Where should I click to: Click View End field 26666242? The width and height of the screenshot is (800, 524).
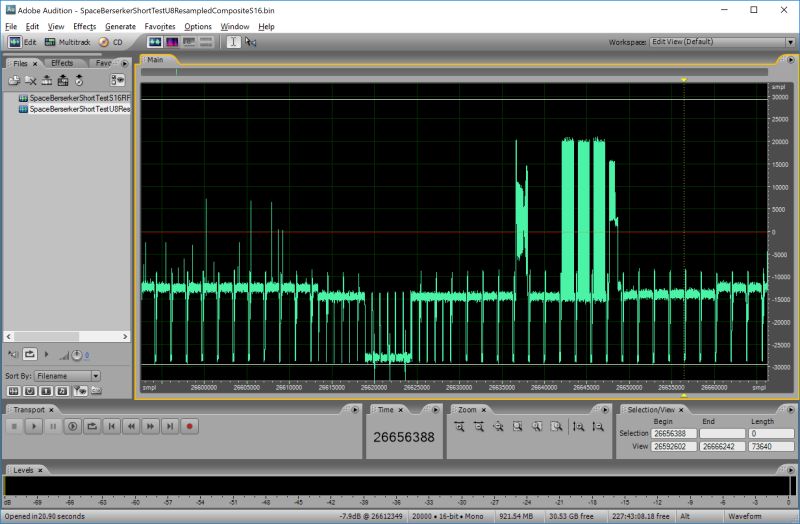click(722, 446)
